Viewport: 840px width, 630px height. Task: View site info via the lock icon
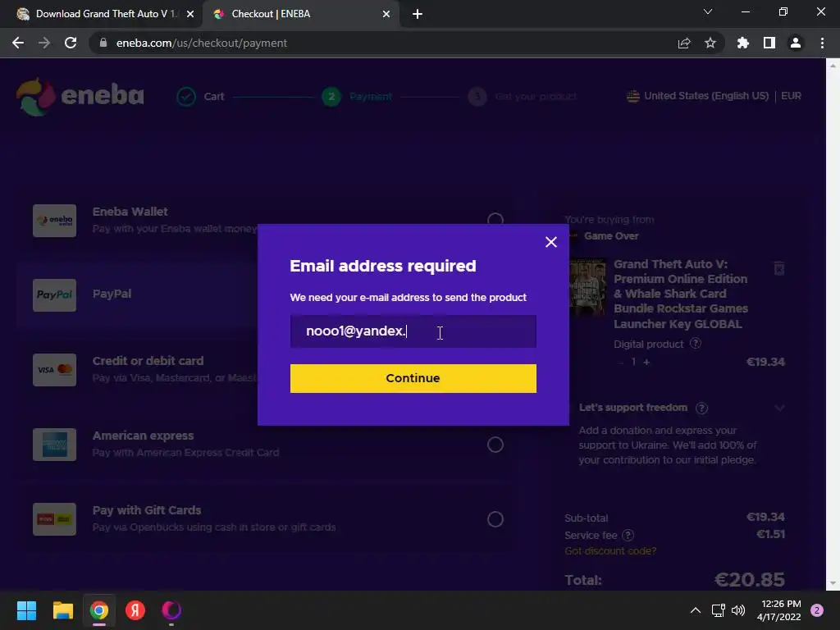pos(103,43)
